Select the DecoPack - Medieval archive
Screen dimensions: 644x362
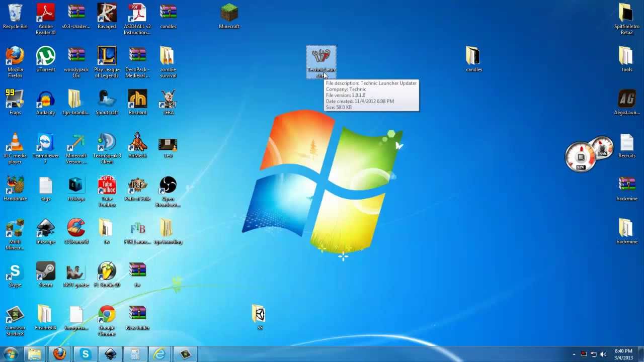click(137, 62)
